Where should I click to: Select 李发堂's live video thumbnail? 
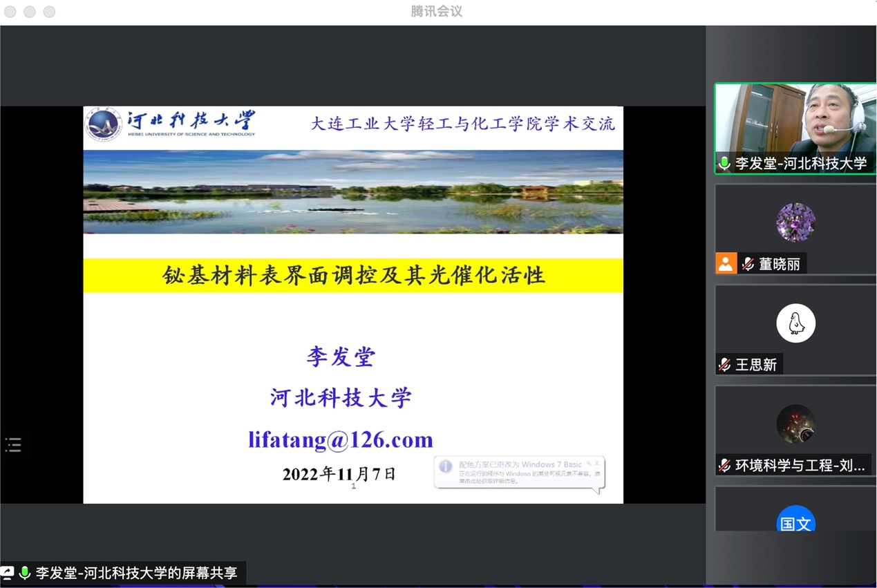pos(795,121)
